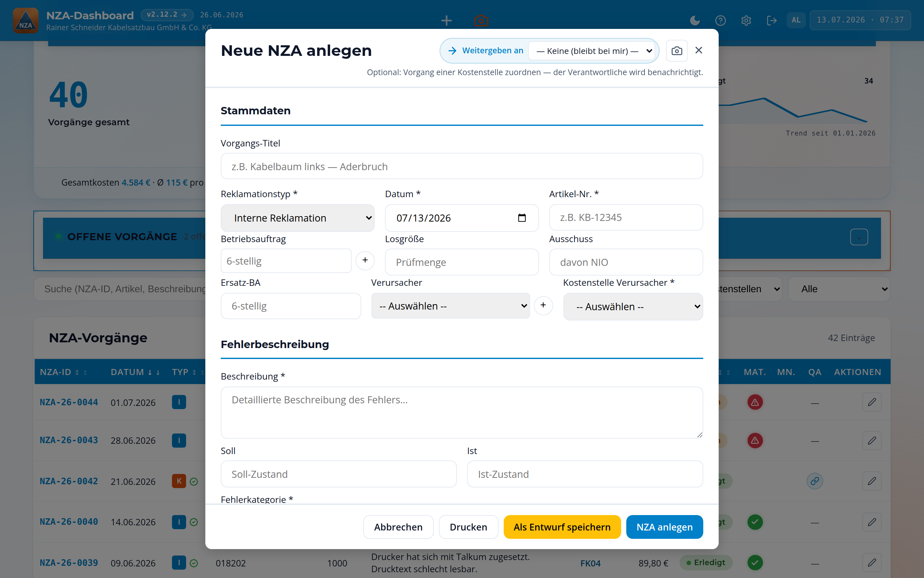
Task: Edit NZA-26-0042 with pencil icon
Action: 872,481
